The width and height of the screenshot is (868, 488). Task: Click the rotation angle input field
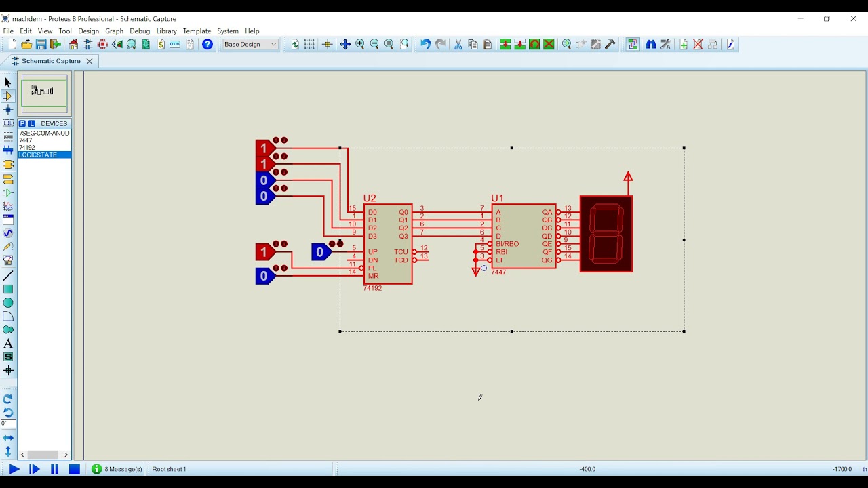pos(7,424)
